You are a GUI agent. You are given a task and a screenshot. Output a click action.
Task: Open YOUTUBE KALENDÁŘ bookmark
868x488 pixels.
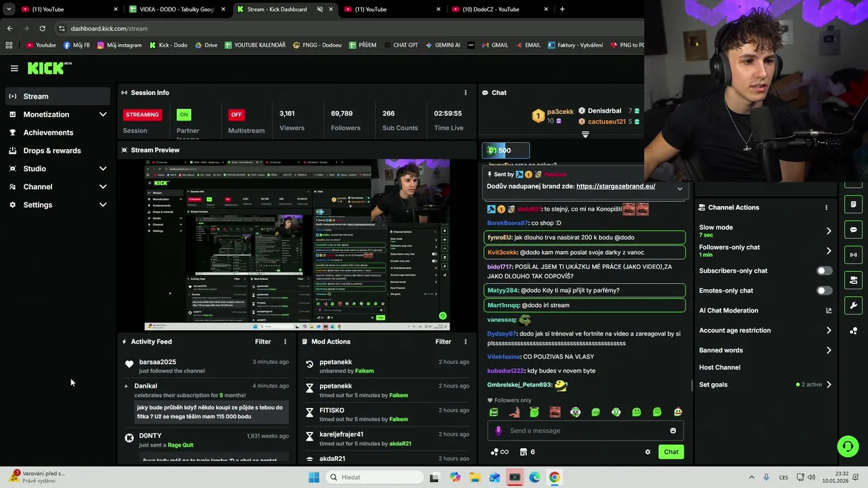(255, 45)
